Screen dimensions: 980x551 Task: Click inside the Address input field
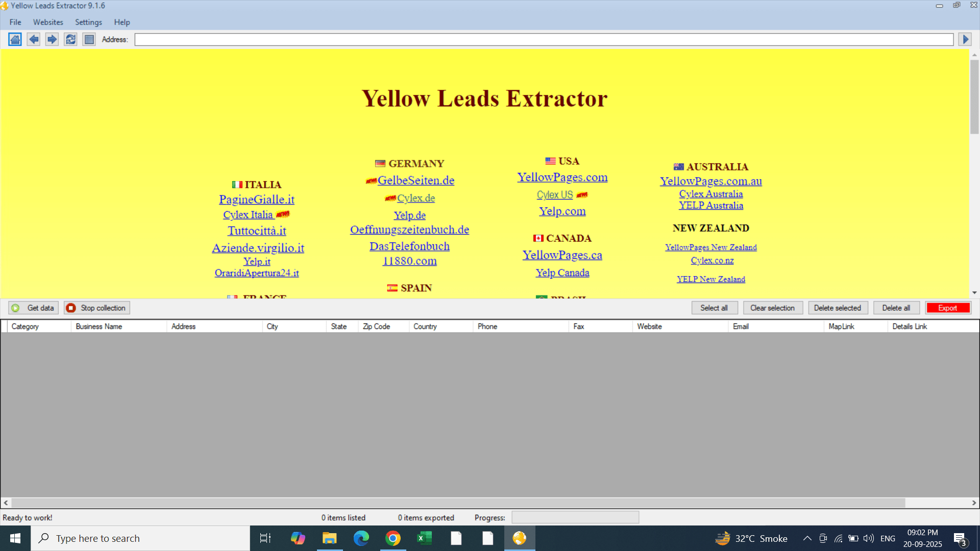tap(544, 39)
